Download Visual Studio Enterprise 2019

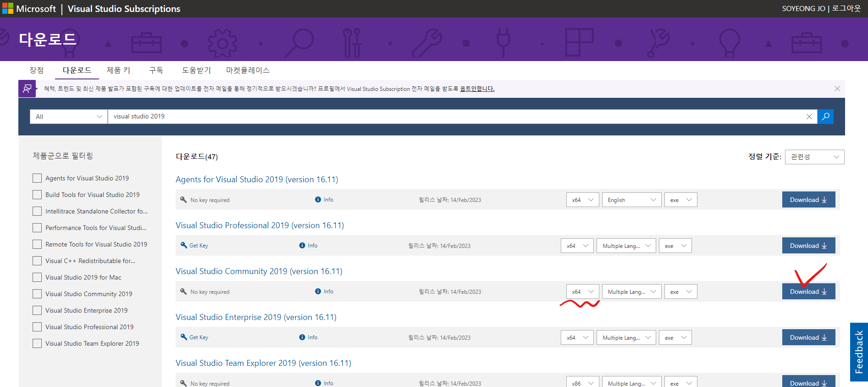pyautogui.click(x=808, y=337)
